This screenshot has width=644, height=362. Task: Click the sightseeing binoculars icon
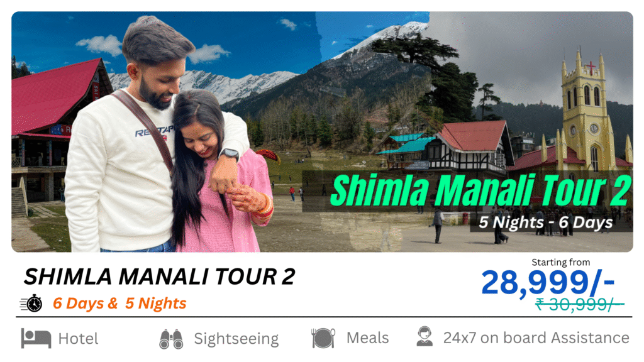coord(171,339)
